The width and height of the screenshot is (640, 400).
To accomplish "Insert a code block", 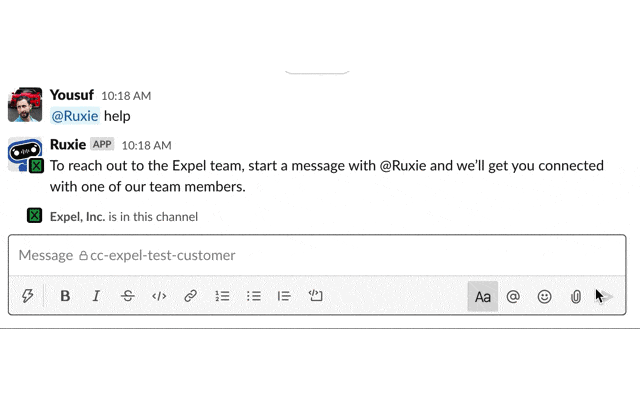I will coord(316,296).
